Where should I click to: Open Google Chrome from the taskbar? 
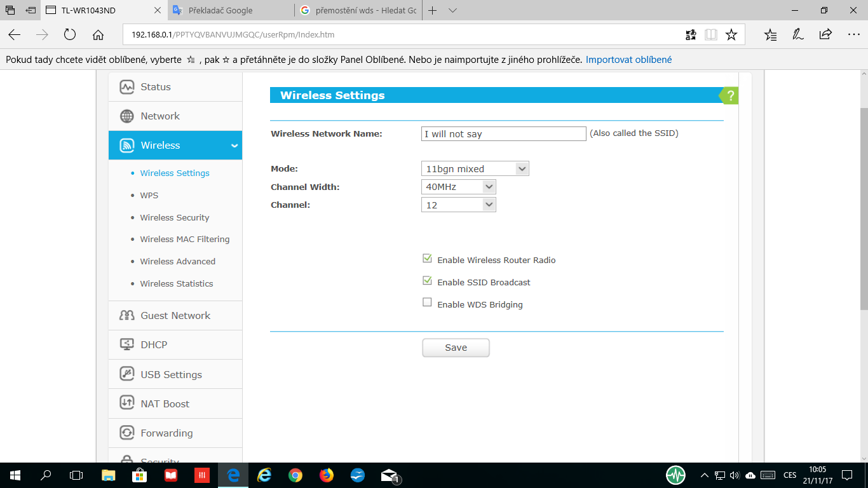(x=295, y=475)
